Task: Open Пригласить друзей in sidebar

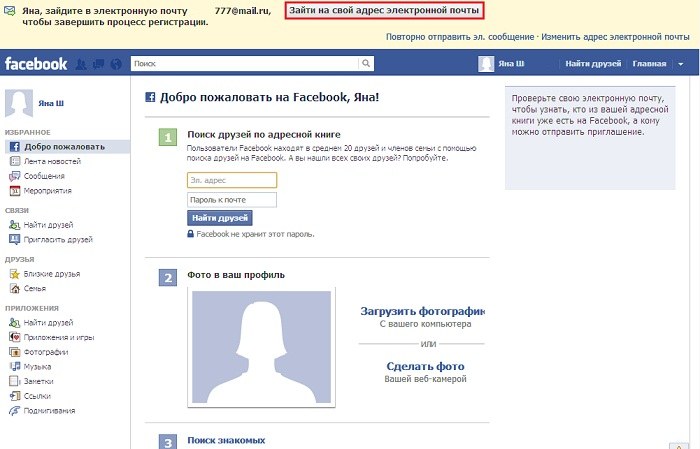Action: pos(58,239)
